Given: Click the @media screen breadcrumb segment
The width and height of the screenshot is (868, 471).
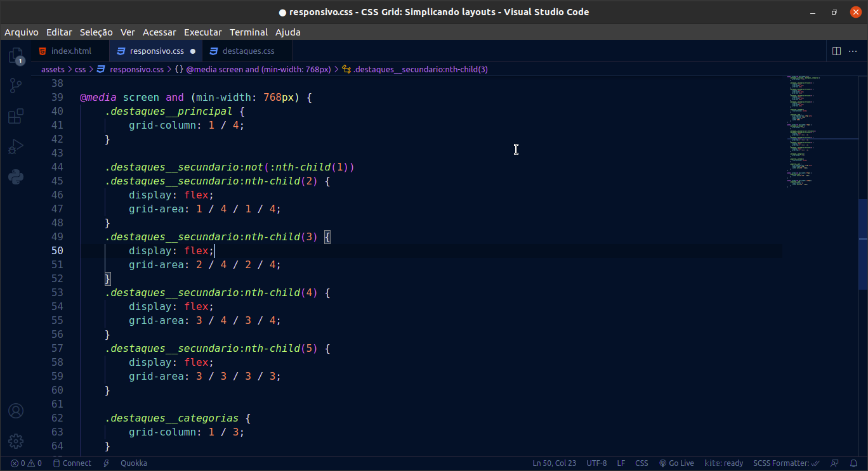Looking at the screenshot, I should tap(258, 69).
